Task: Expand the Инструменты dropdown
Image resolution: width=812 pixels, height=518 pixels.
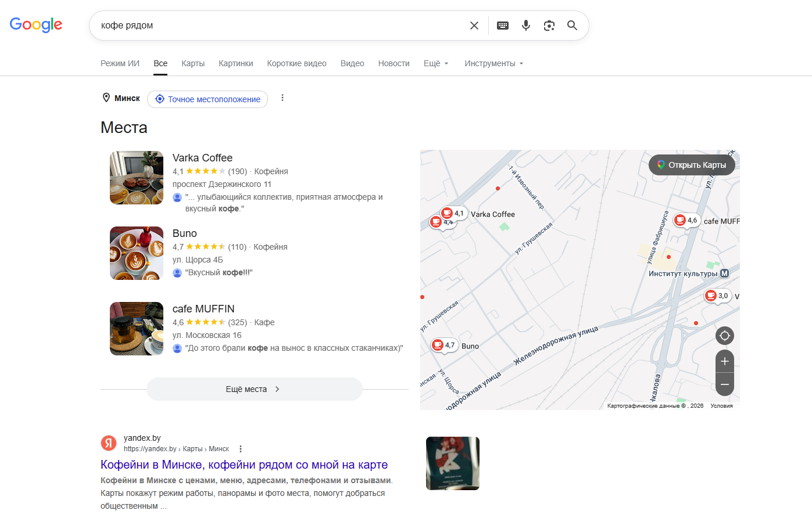Action: tap(494, 63)
